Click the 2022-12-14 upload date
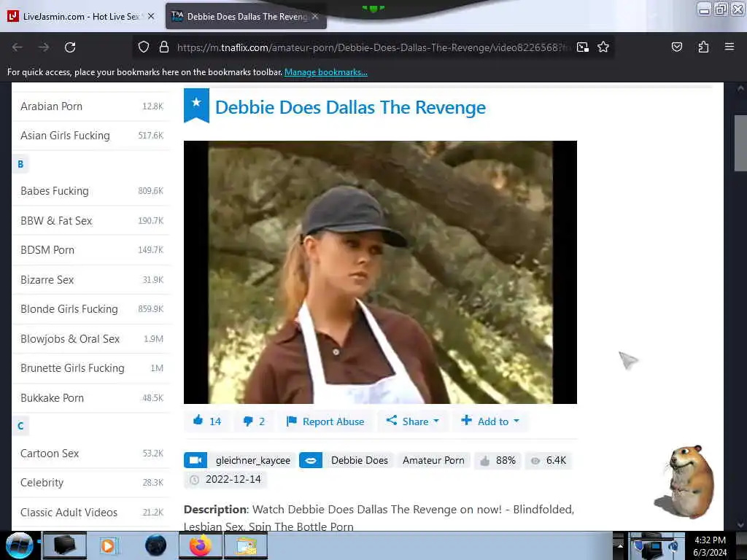This screenshot has width=747, height=560. [233, 480]
